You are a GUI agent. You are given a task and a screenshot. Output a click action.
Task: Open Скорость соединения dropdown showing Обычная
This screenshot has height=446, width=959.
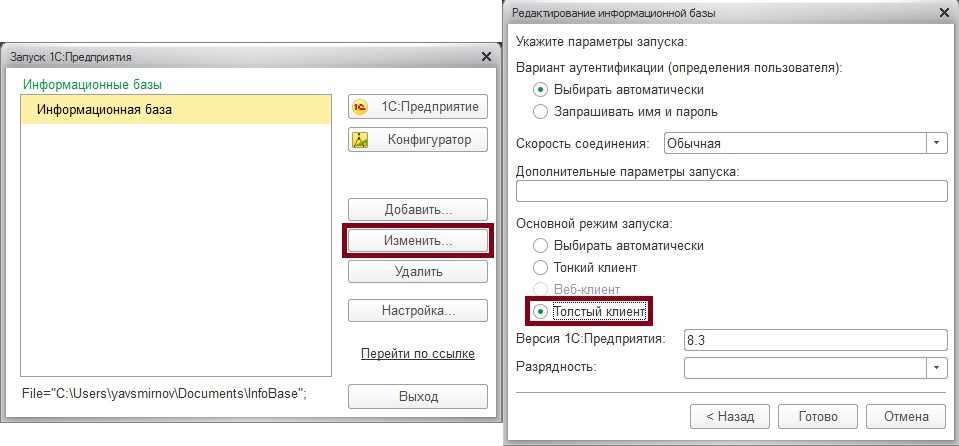coord(805,144)
